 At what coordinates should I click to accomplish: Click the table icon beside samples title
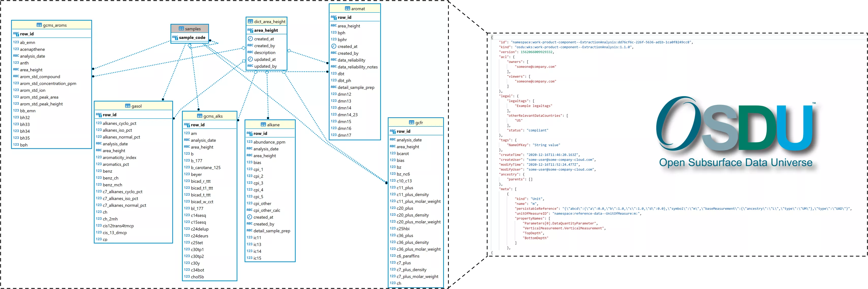[181, 29]
